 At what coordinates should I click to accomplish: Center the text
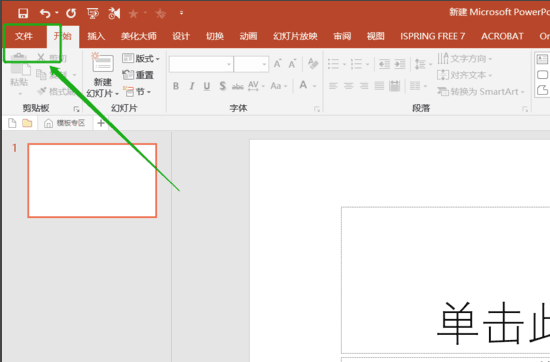348,86
